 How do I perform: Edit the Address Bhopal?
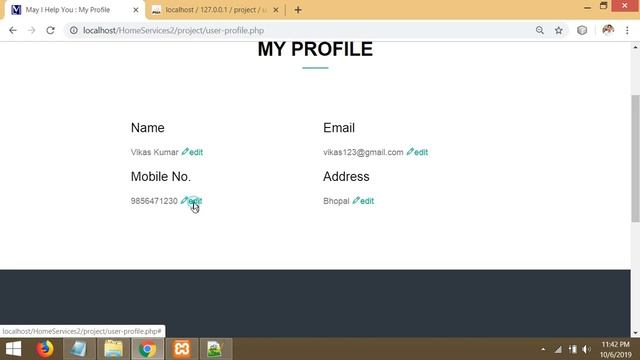363,201
